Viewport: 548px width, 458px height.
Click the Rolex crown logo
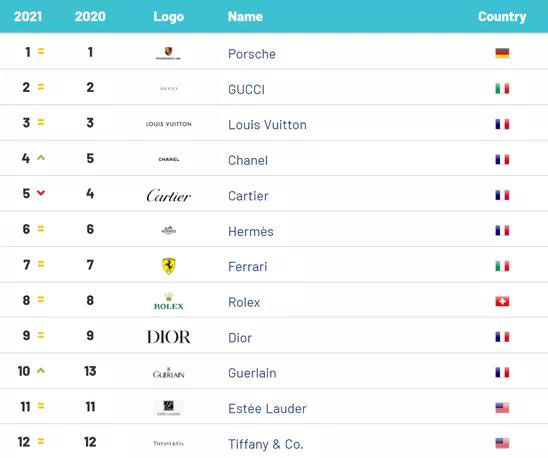169,302
